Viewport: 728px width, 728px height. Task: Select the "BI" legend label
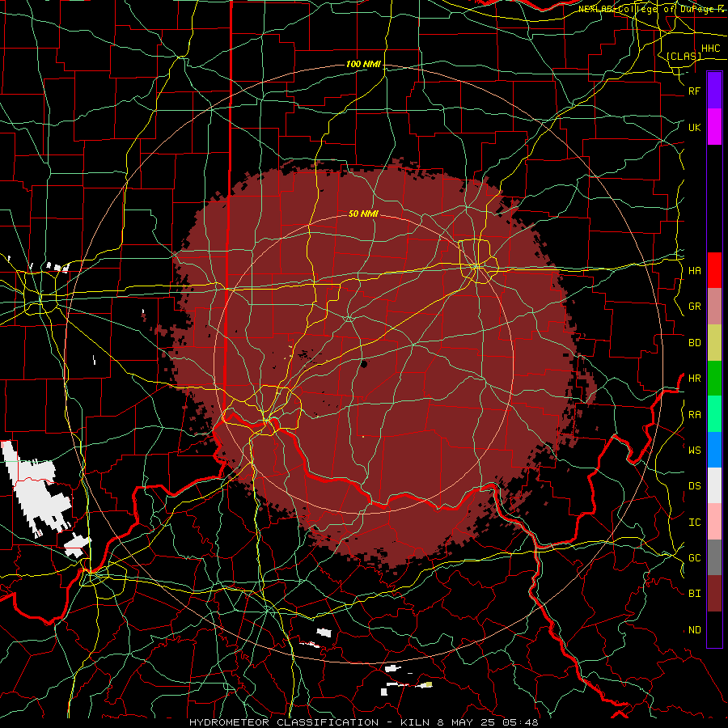click(x=694, y=594)
